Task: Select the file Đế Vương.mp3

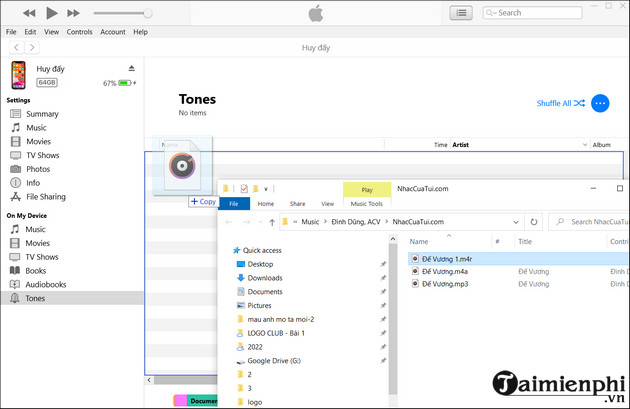Action: click(440, 284)
